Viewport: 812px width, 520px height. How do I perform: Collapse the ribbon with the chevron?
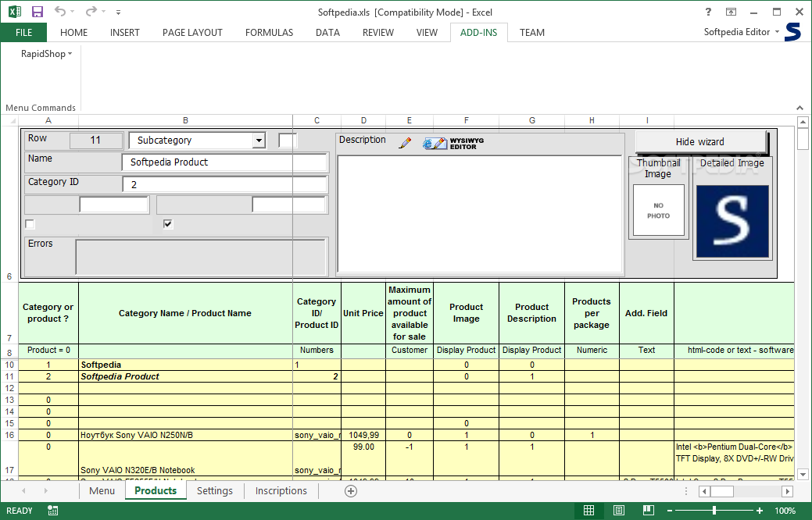coord(800,108)
